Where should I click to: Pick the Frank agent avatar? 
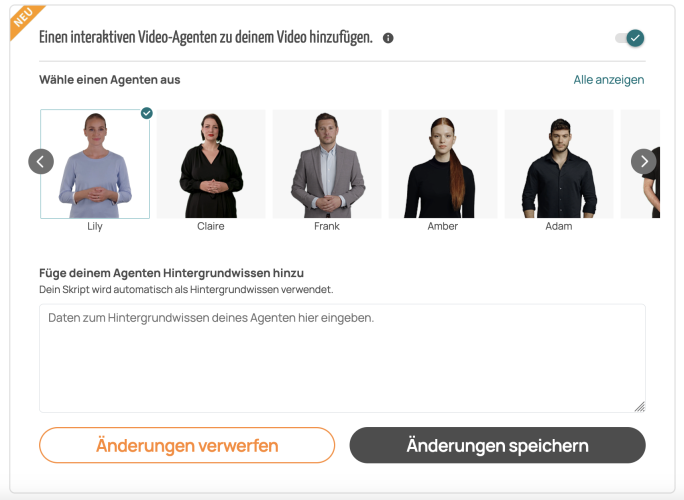[327, 164]
